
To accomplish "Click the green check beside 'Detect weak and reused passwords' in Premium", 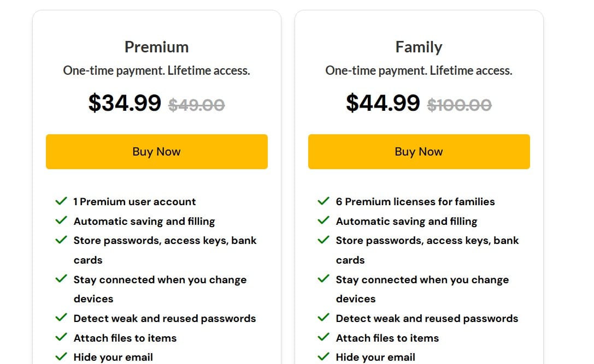I will click(61, 318).
